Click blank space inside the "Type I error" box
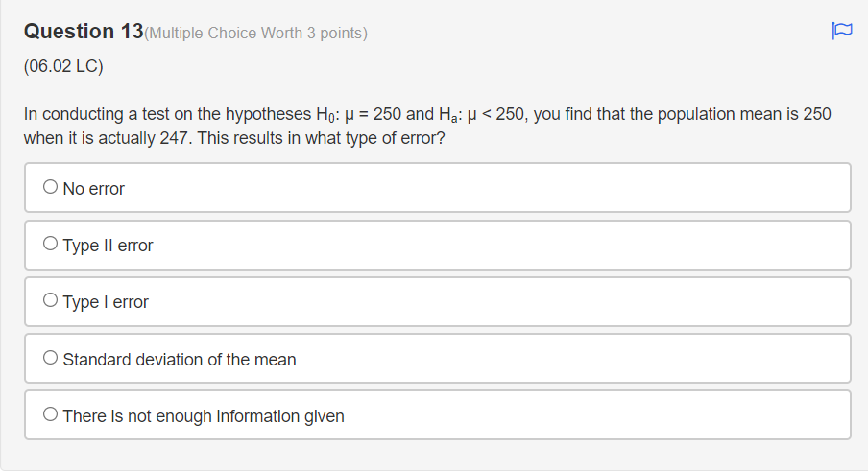The image size is (868, 471). click(498, 302)
